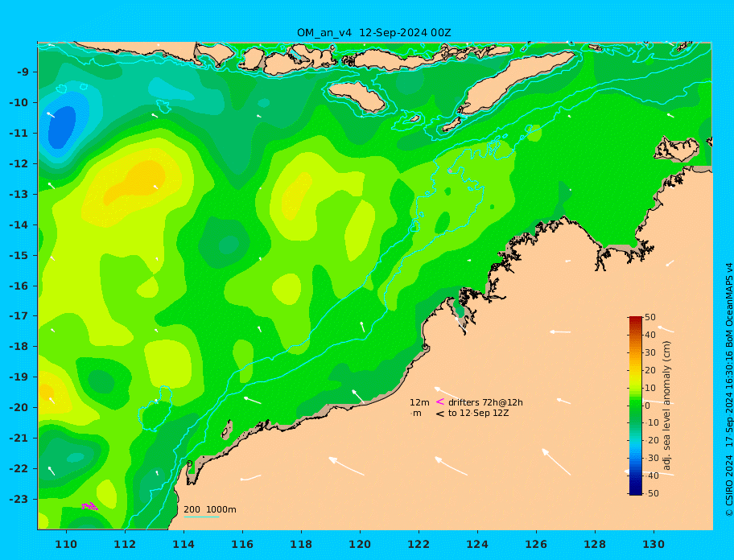
Task: Click the "126" longitude axis label
Action: point(536,545)
